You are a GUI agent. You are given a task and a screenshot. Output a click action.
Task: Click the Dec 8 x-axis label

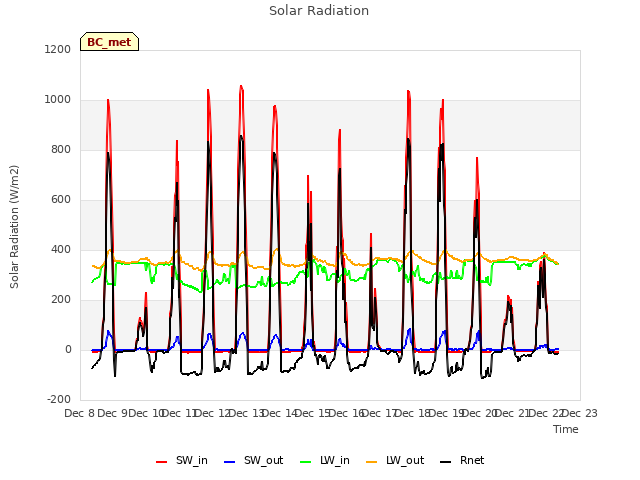80,413
